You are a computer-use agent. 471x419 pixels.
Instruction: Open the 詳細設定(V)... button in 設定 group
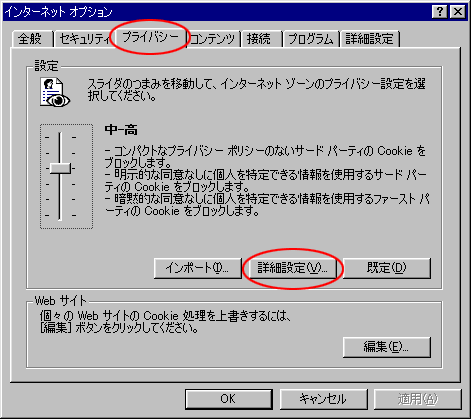tap(292, 268)
